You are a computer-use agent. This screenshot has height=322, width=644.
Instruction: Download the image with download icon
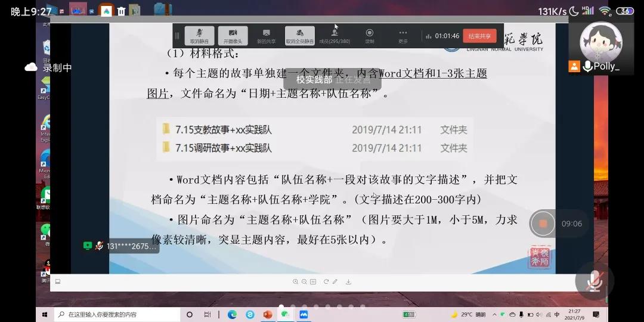[349, 282]
